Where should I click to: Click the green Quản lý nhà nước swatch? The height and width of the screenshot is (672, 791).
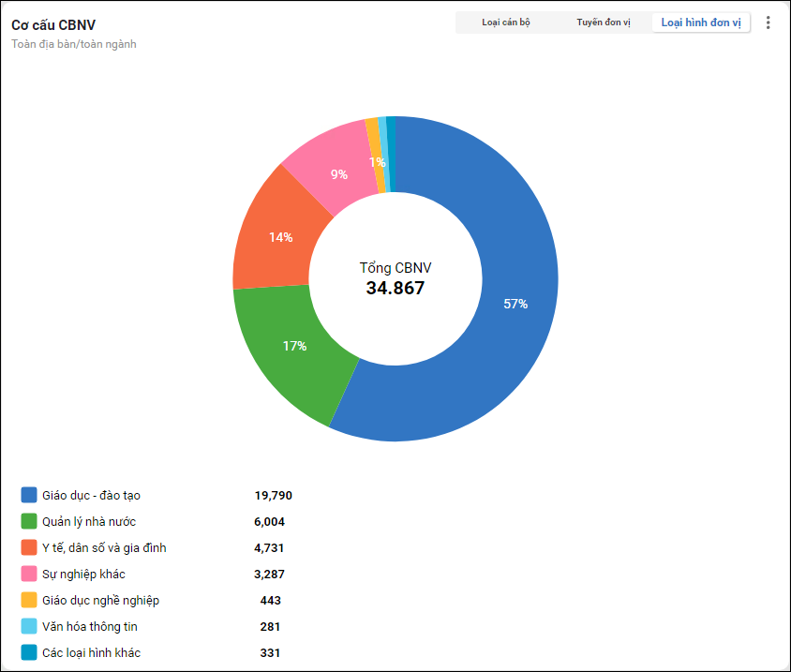(x=29, y=521)
